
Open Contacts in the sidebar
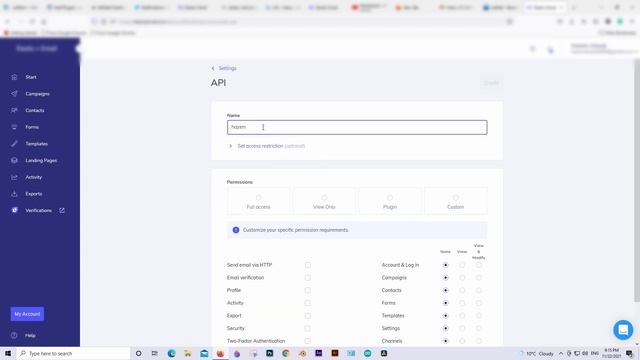click(35, 111)
